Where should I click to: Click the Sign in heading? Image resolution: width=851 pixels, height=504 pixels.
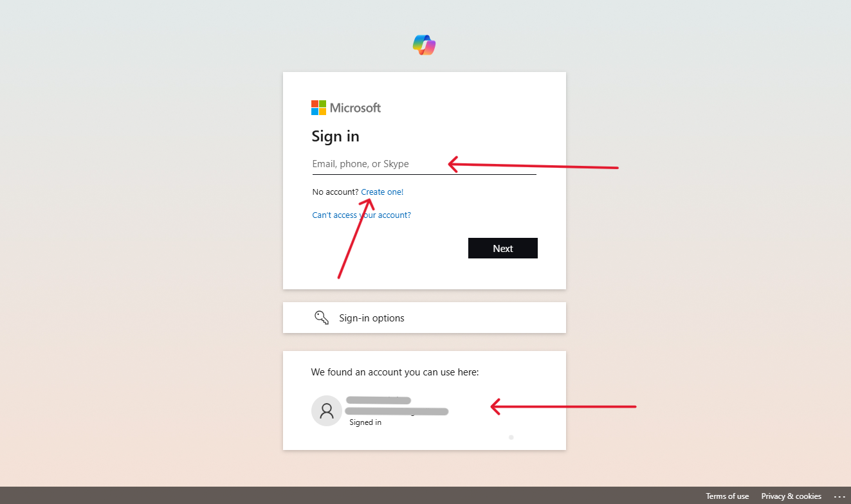tap(335, 136)
